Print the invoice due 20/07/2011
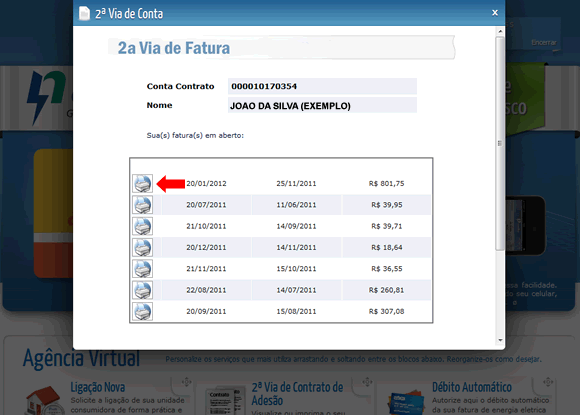Image resolution: width=580 pixels, height=415 pixels. point(142,205)
